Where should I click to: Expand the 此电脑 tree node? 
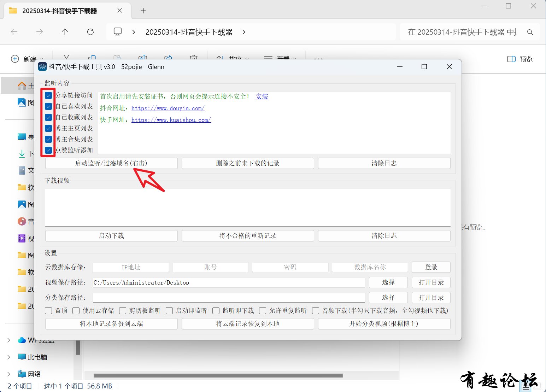point(9,357)
